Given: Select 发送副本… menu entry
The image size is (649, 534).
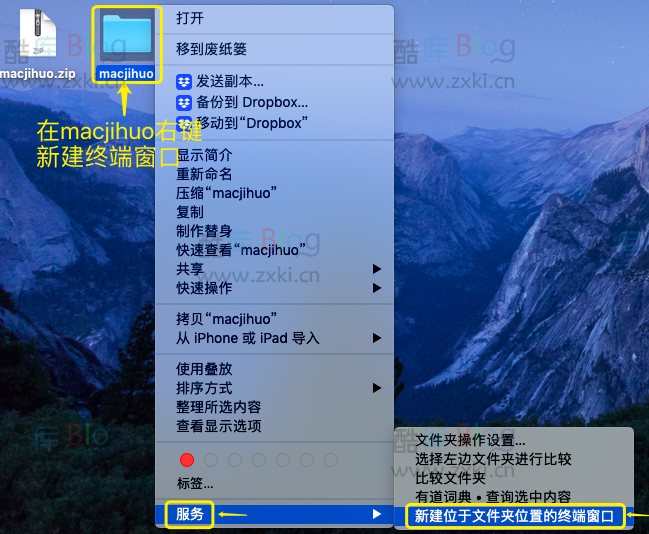Looking at the screenshot, I should (x=274, y=82).
